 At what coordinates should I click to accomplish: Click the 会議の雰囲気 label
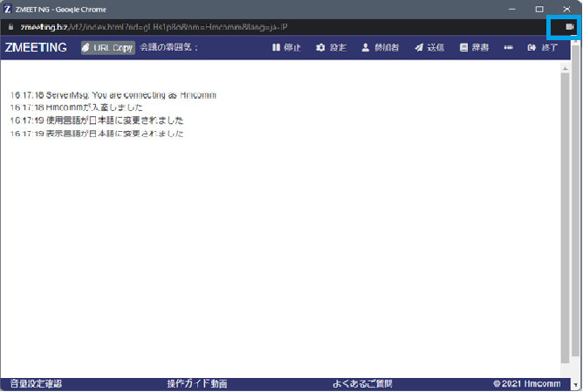pos(168,47)
